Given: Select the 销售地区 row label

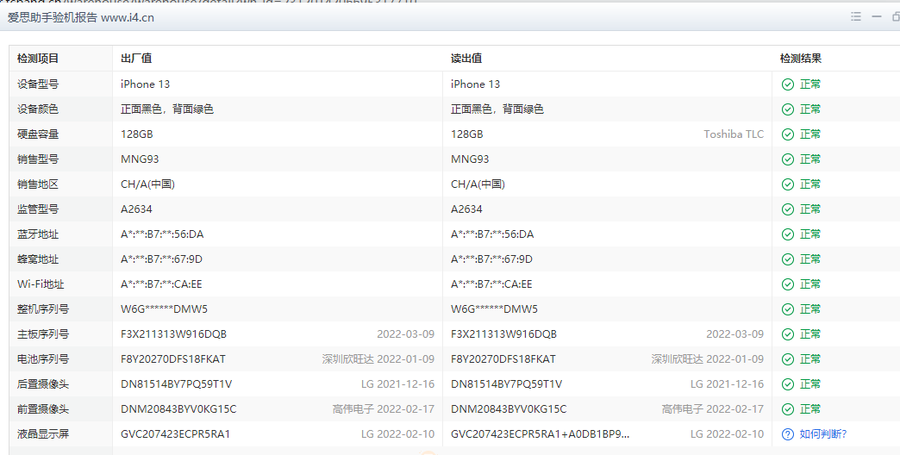Looking at the screenshot, I should click(38, 184).
